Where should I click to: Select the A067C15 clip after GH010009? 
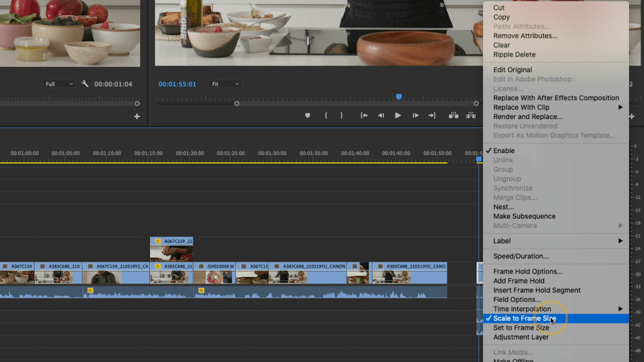[252, 273]
